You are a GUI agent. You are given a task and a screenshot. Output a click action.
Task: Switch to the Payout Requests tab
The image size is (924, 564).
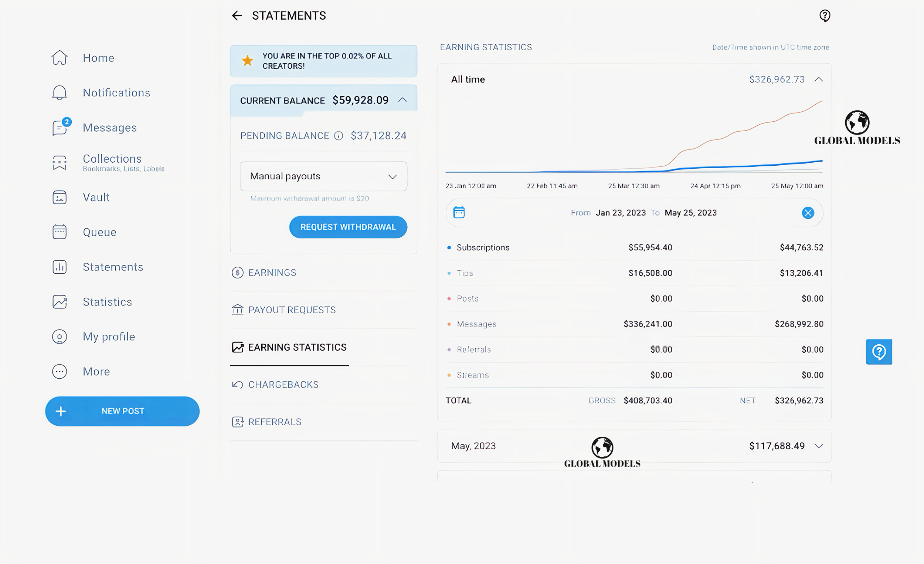pyautogui.click(x=292, y=310)
